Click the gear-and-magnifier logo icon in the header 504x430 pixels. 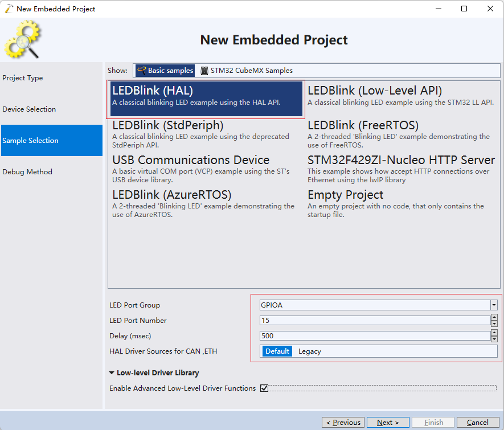[x=23, y=39]
